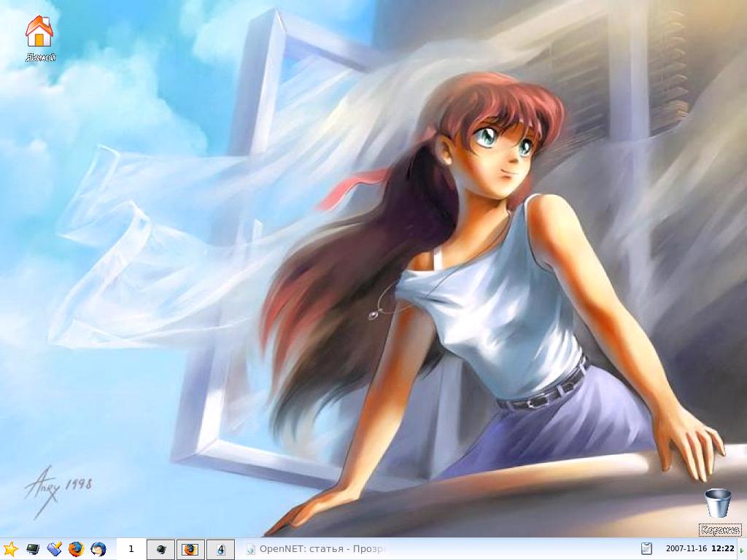Viewport: 747px width, 560px height.
Task: Open the clipboard tray icon
Action: point(646,549)
